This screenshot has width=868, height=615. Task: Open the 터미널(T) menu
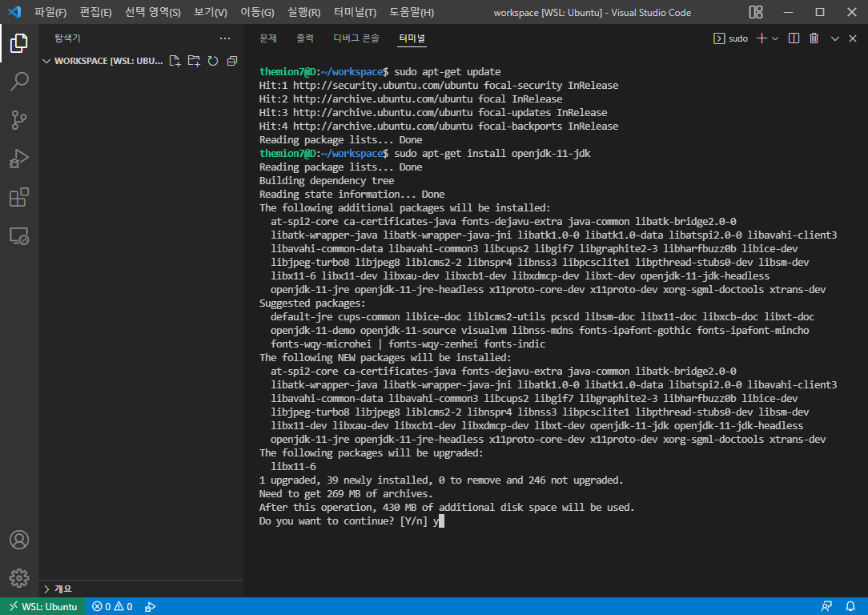click(x=355, y=12)
